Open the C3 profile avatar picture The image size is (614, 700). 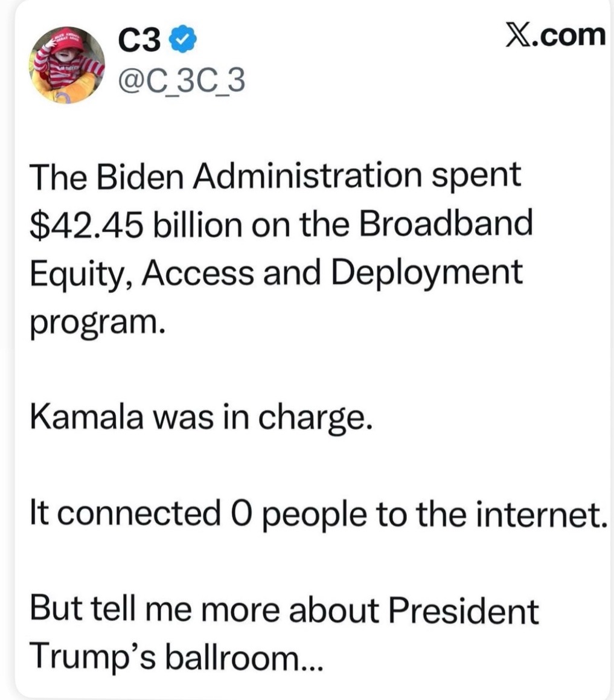pyautogui.click(x=68, y=66)
